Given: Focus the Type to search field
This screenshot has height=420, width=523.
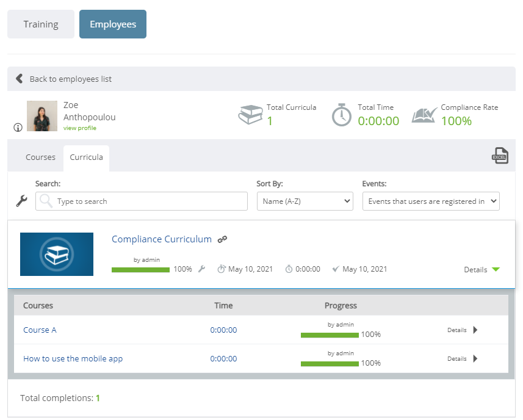Looking at the screenshot, I should [142, 201].
